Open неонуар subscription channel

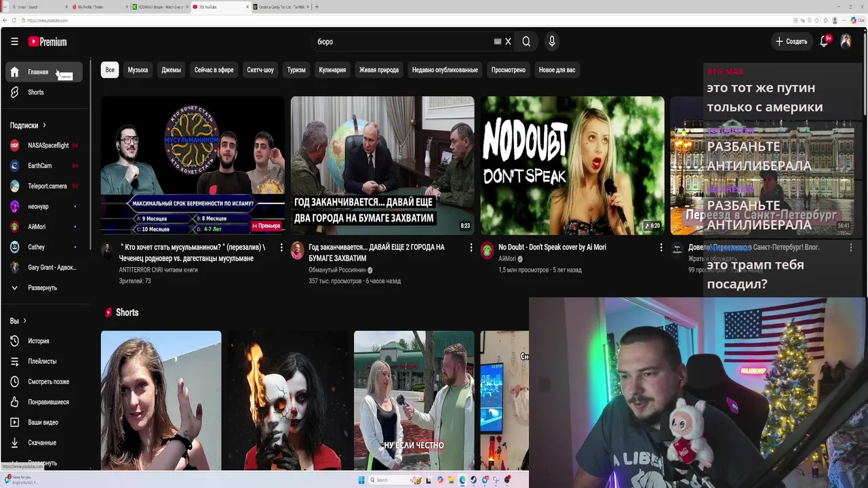[x=44, y=206]
